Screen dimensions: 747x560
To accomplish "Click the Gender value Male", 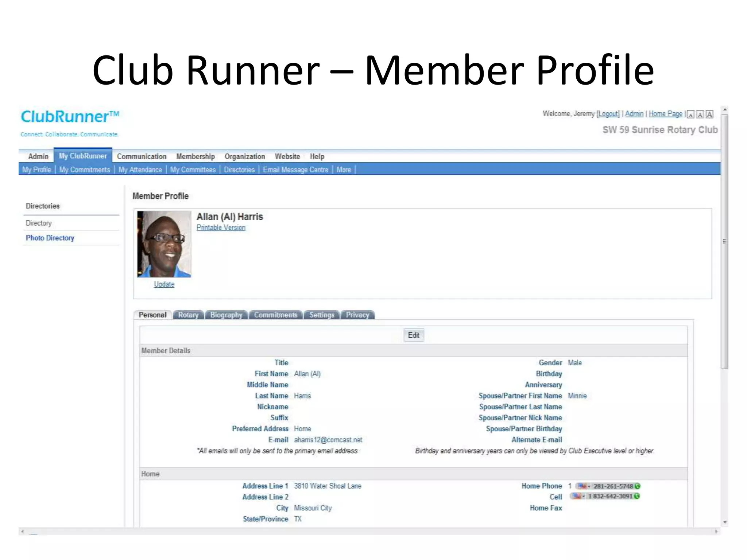I will coord(575,363).
